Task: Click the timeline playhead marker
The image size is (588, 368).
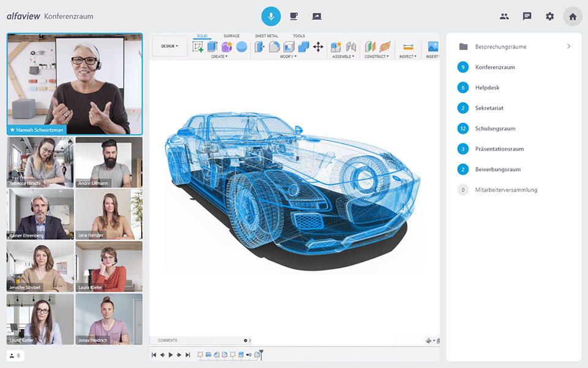Action: click(262, 354)
